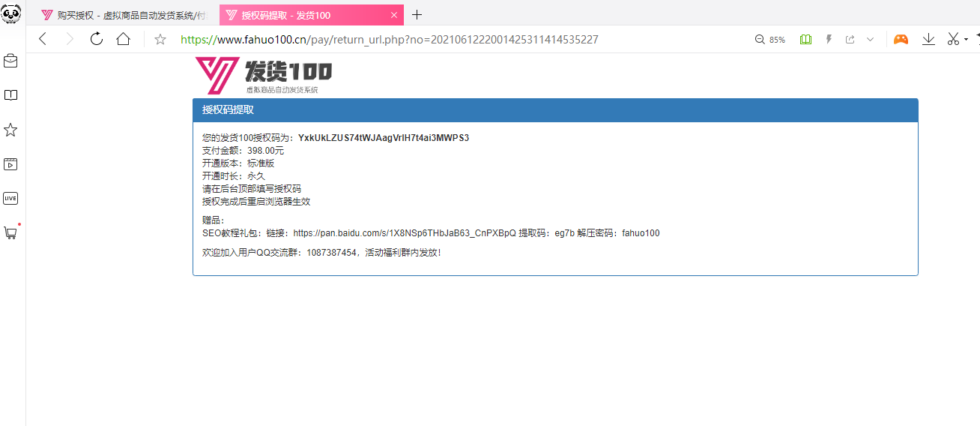Toggle the lightning speed mode icon

coord(829,40)
